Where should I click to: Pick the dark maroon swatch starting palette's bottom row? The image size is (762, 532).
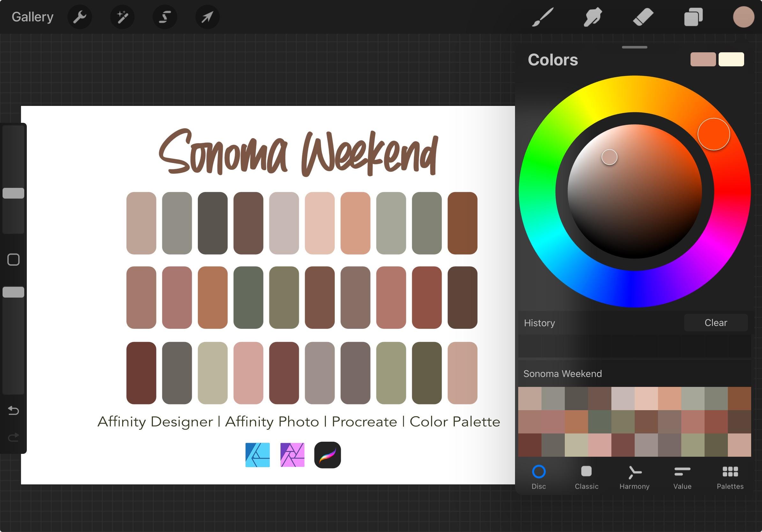[530, 445]
